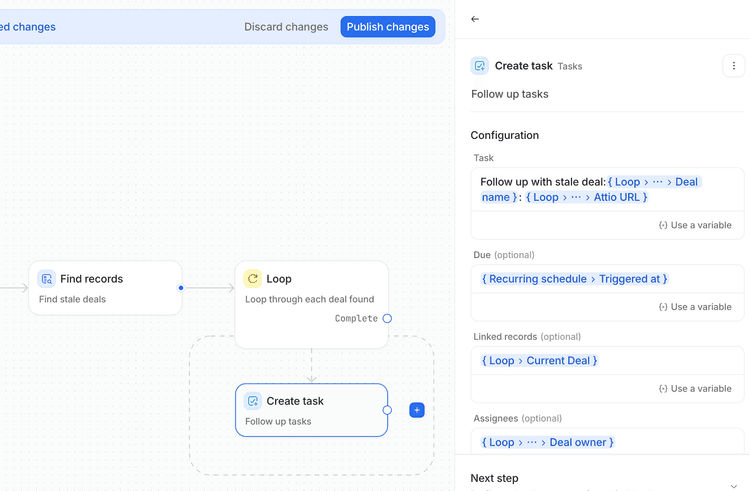Select the Create task node on canvas
Viewport: 750px width, 491px height.
point(311,410)
